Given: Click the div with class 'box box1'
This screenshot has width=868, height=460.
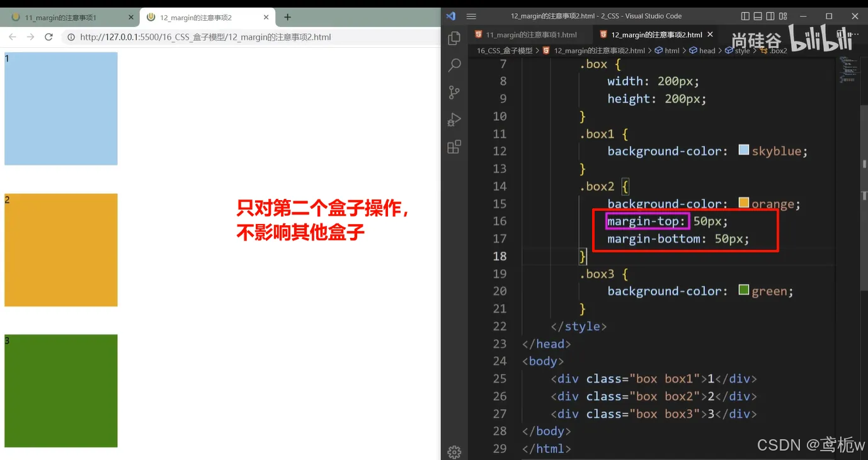Looking at the screenshot, I should (x=654, y=379).
